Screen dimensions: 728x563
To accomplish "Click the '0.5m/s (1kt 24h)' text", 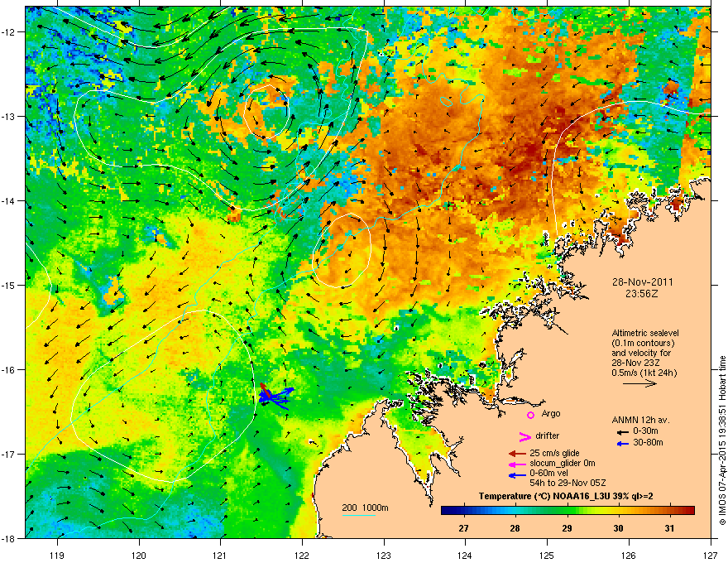I will pos(644,373).
